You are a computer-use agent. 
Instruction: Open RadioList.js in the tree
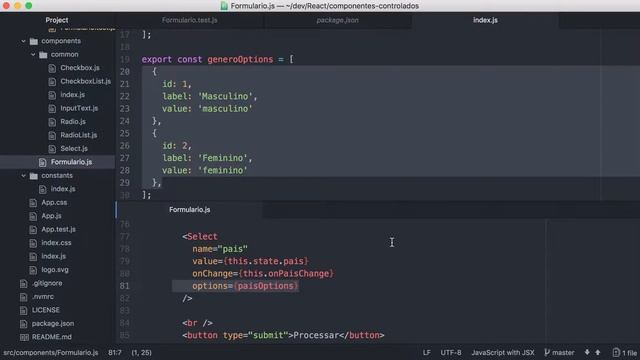coord(79,135)
